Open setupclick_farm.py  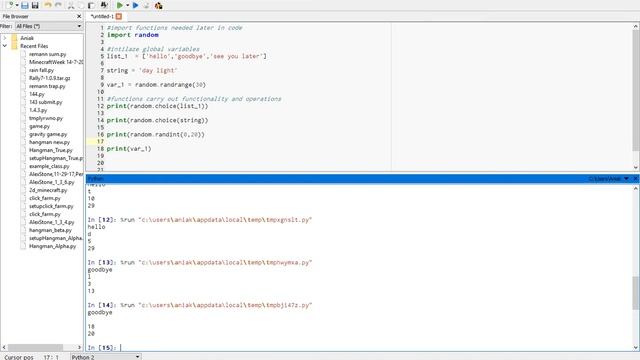pos(51,206)
